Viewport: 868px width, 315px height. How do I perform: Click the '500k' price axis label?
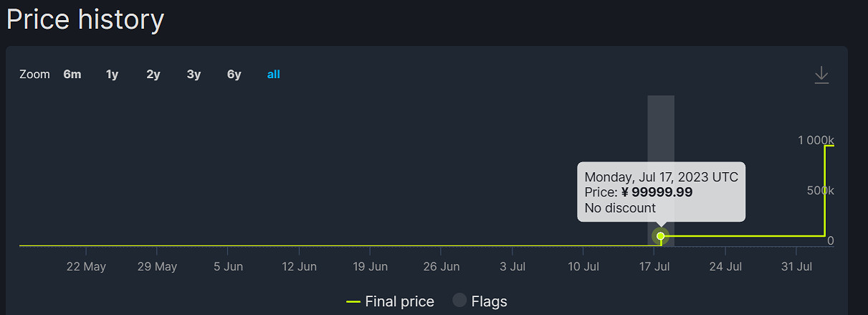click(x=820, y=190)
